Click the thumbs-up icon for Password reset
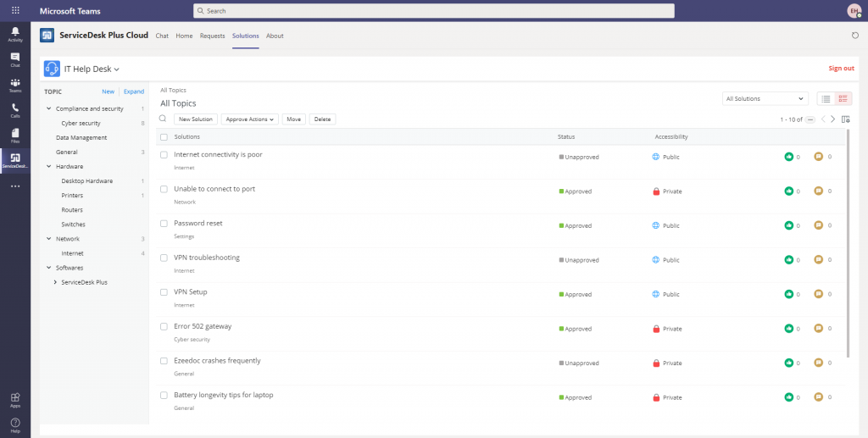The height and width of the screenshot is (438, 868). (x=789, y=225)
